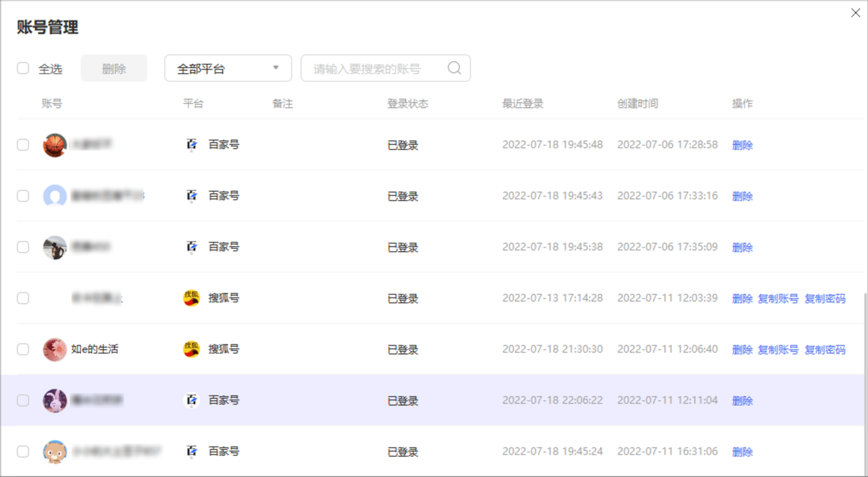868x477 pixels.
Task: Delete 搜狐号 account created 12:03:39
Action: [x=742, y=298]
